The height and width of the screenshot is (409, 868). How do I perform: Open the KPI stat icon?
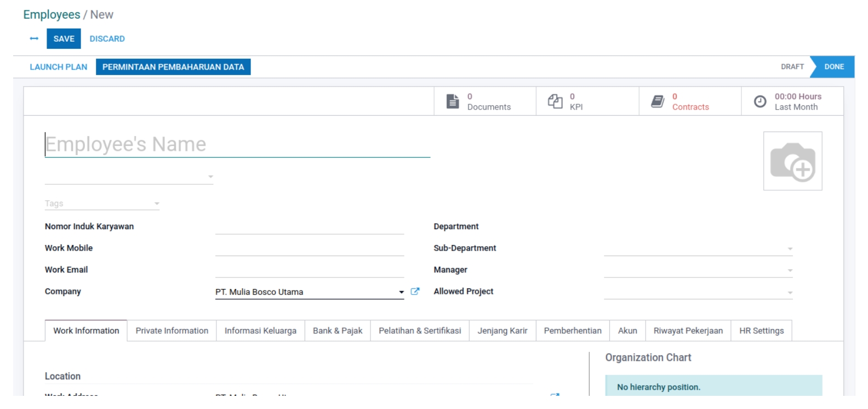pyautogui.click(x=555, y=101)
